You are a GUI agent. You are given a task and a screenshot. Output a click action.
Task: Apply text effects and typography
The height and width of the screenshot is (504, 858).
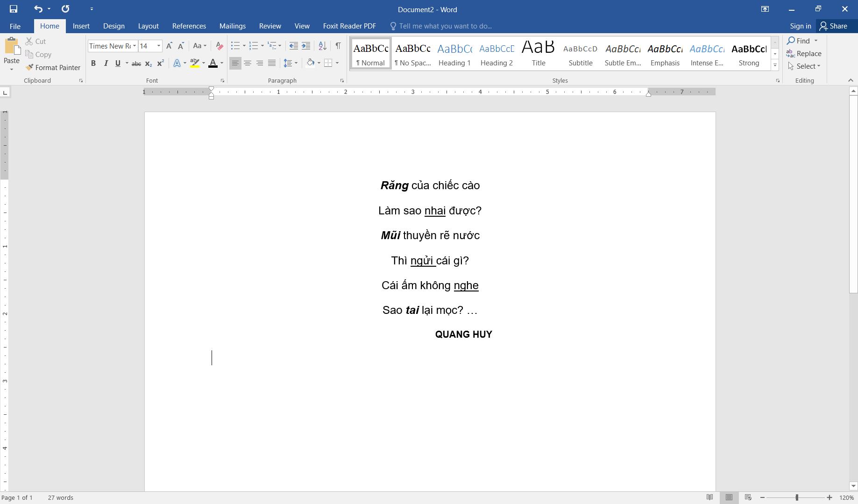coord(177,63)
